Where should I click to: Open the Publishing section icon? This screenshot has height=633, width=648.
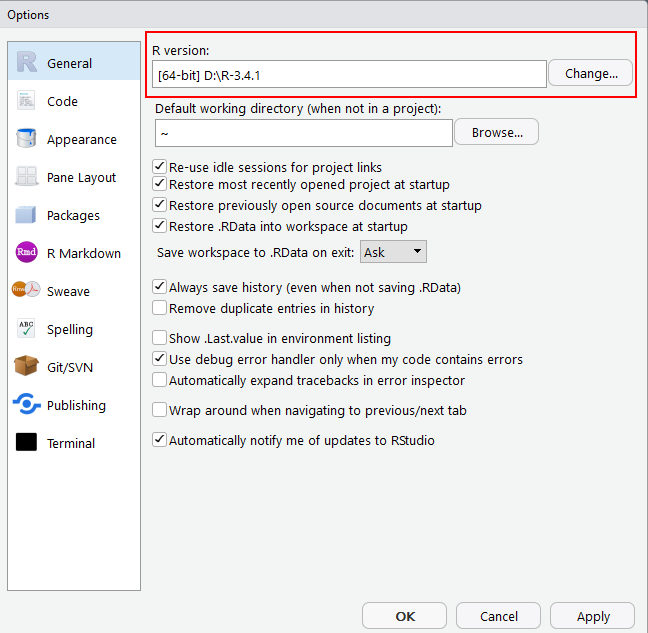click(x=26, y=405)
